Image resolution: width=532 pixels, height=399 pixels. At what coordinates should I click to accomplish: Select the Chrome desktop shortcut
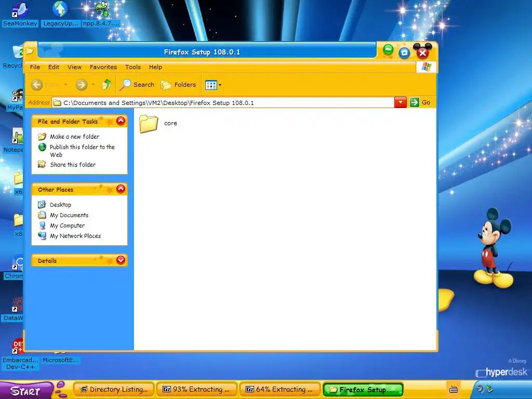pyautogui.click(x=14, y=268)
